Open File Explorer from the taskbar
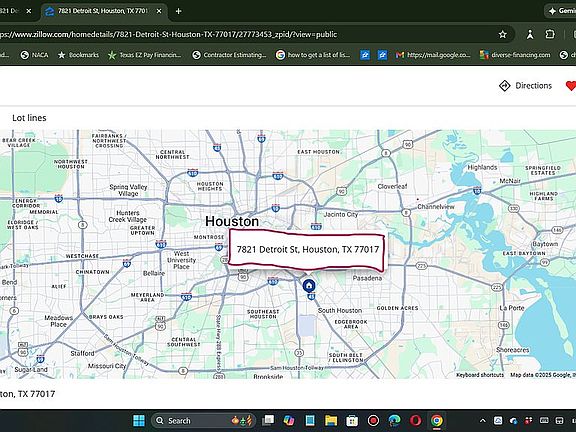This screenshot has width=576, height=432. [x=331, y=421]
